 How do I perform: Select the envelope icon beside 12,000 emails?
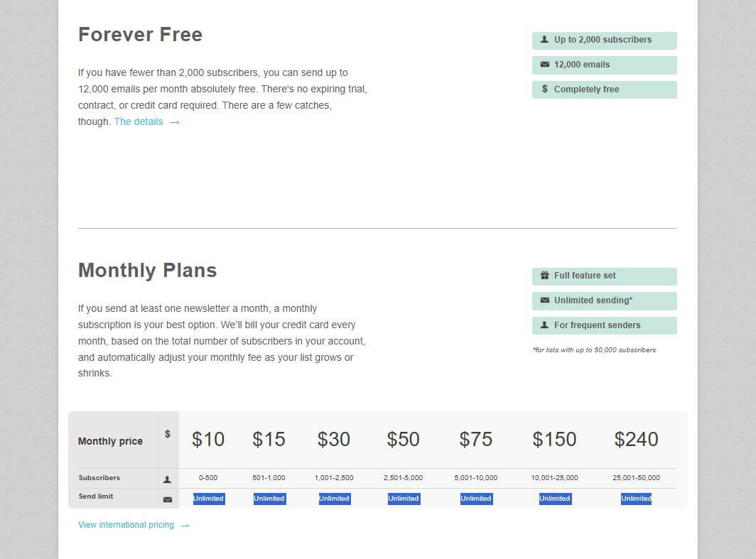point(544,65)
